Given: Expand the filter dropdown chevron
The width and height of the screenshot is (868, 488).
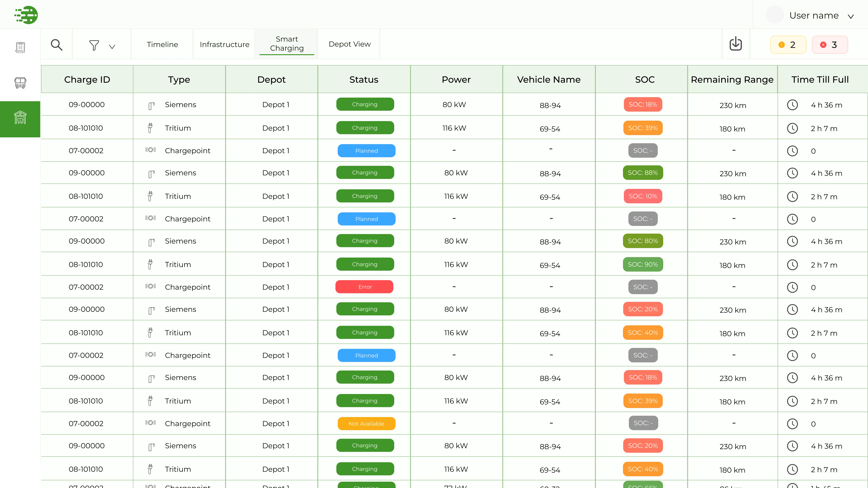Looking at the screenshot, I should pyautogui.click(x=112, y=47).
